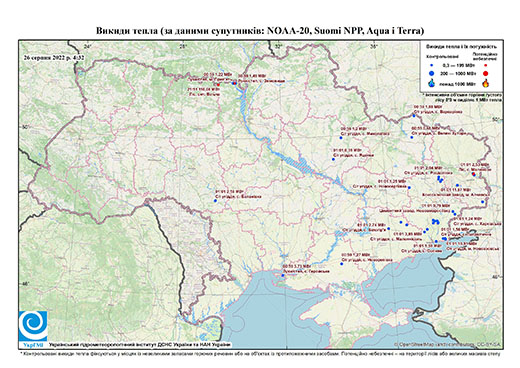Click the institute name caption beside logo
The height and width of the screenshot is (368, 520).
click(140, 344)
